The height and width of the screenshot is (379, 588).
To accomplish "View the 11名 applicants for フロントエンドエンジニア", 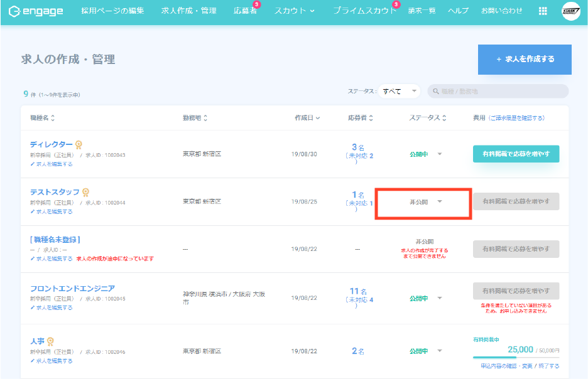I will (358, 291).
